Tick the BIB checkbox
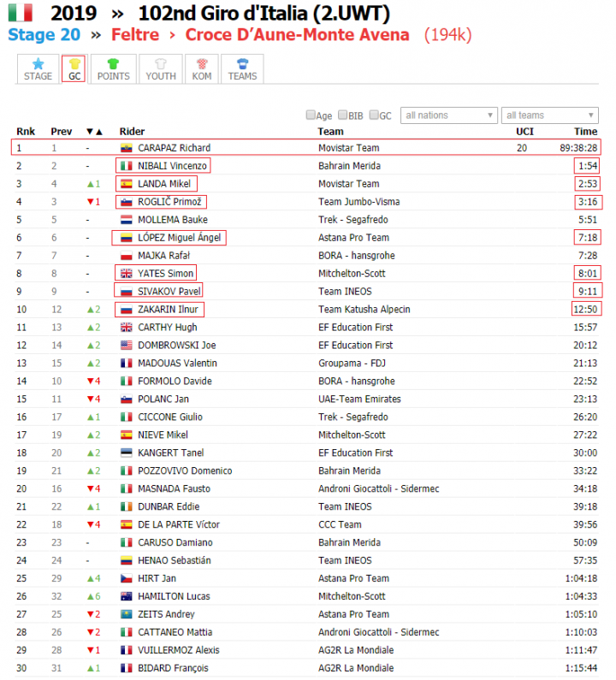This screenshot has height=680, width=616. coord(343,115)
